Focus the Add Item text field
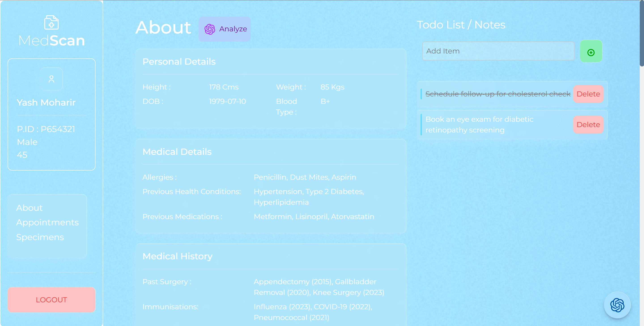The image size is (644, 326). click(x=498, y=51)
